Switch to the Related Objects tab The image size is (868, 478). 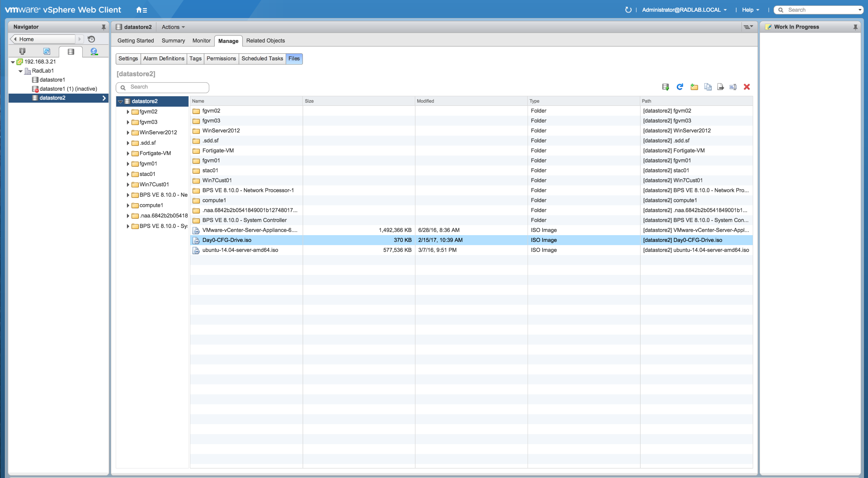click(265, 41)
